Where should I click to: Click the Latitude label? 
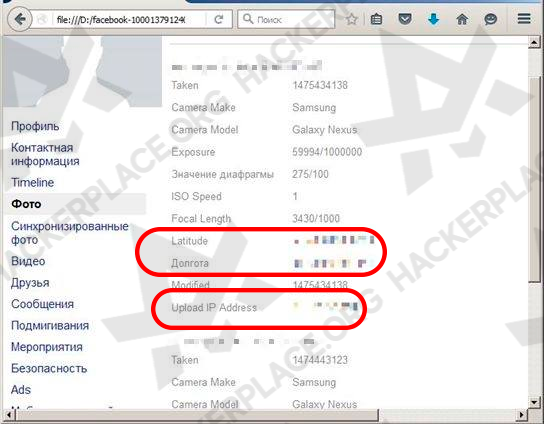189,241
